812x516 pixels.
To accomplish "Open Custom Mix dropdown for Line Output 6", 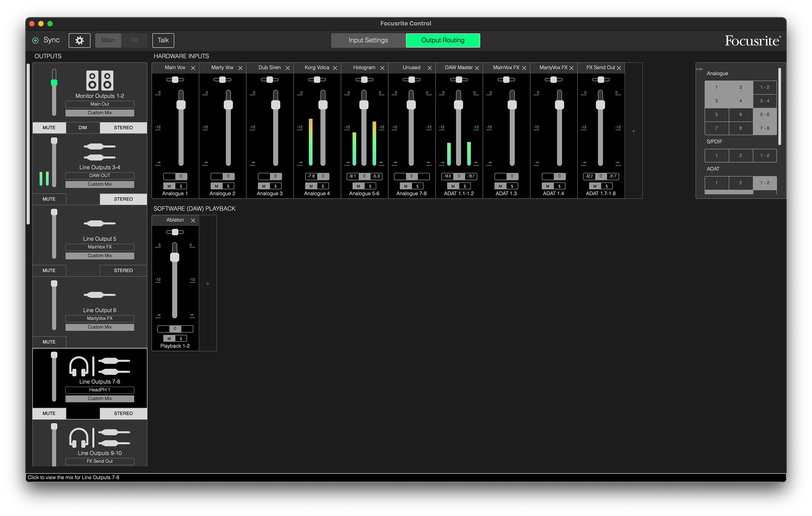I will point(100,327).
